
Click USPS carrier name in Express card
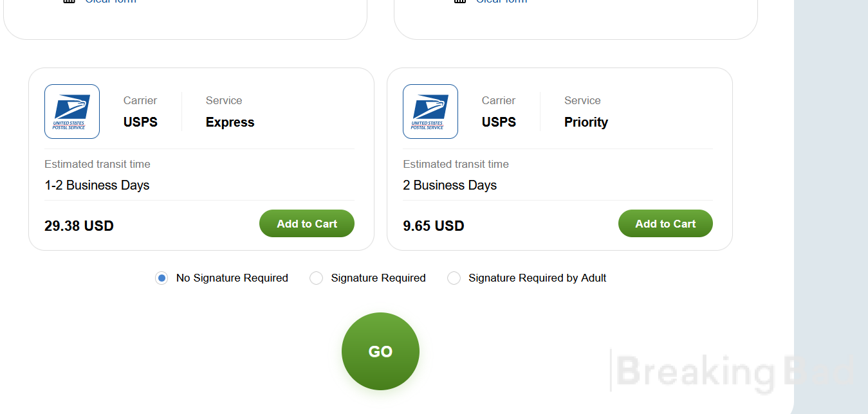(x=140, y=122)
